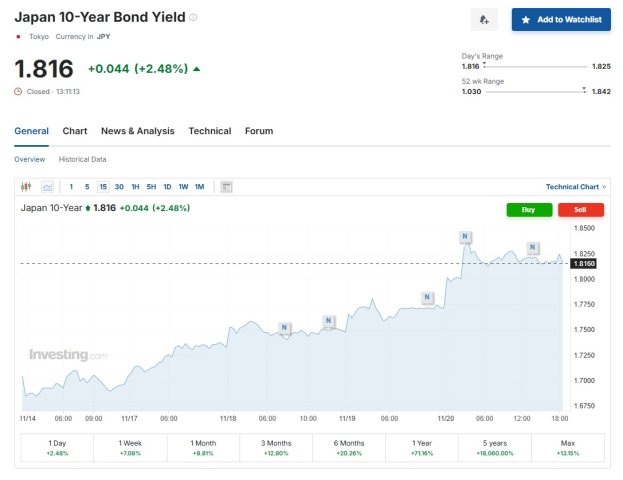
Task: Click the Add to Watchlist button
Action: pyautogui.click(x=561, y=20)
